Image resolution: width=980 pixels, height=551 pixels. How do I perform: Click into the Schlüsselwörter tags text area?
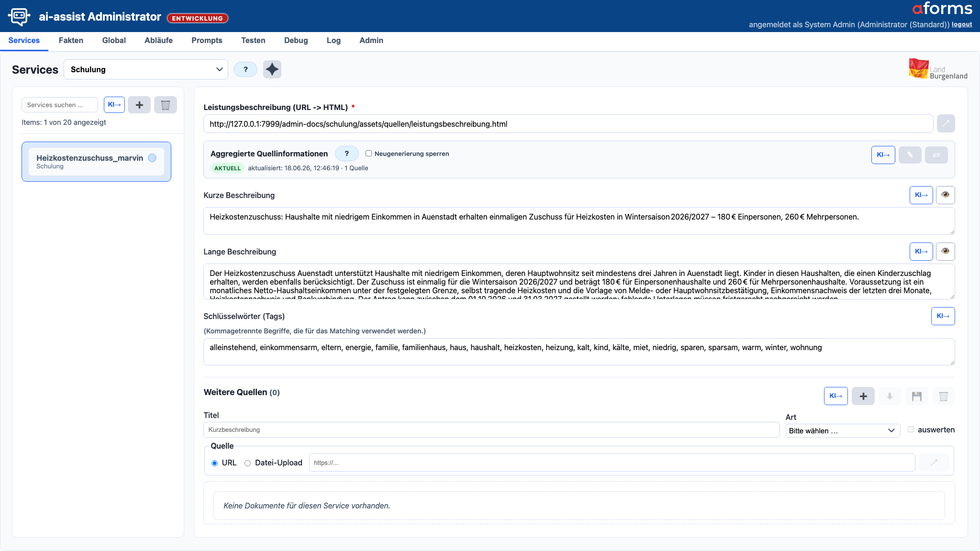[579, 352]
